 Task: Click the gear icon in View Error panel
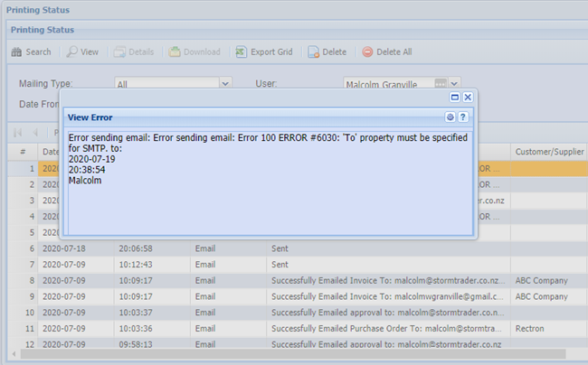[x=450, y=117]
